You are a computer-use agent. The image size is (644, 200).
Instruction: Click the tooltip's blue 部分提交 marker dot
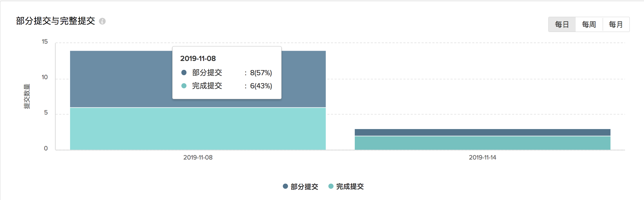coord(184,73)
